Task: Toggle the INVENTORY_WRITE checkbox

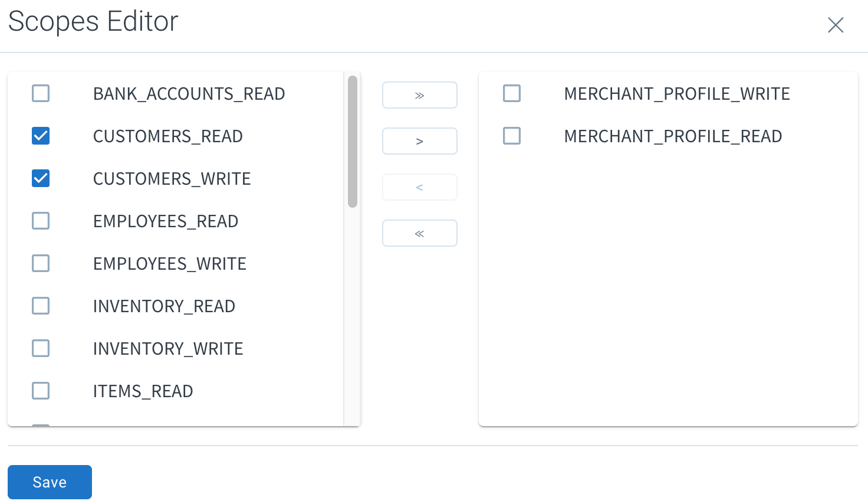Action: pos(41,348)
